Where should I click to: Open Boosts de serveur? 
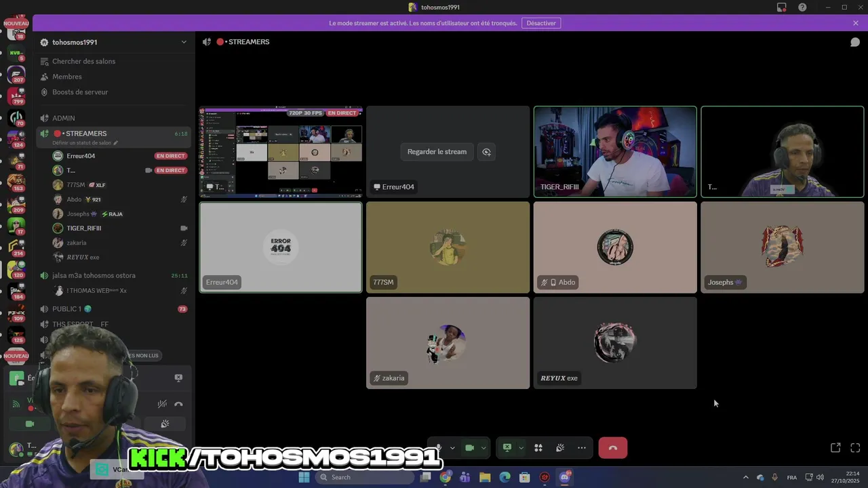pyautogui.click(x=80, y=92)
